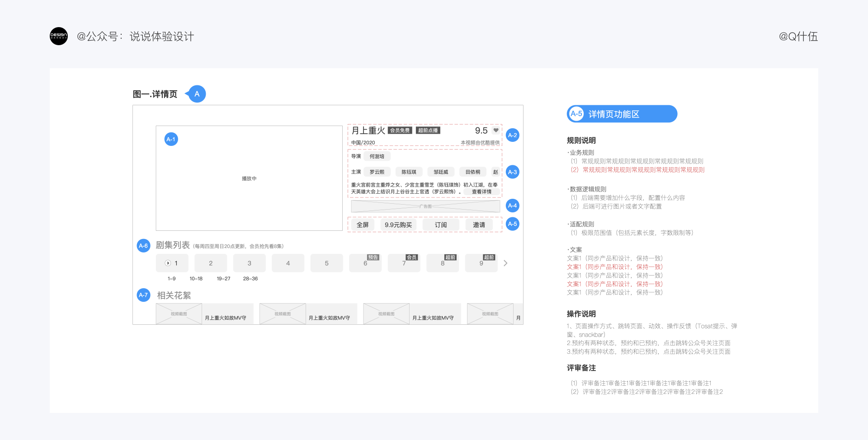868x440 pixels.
Task: Select episode 2 in the episode list
Action: point(211,263)
